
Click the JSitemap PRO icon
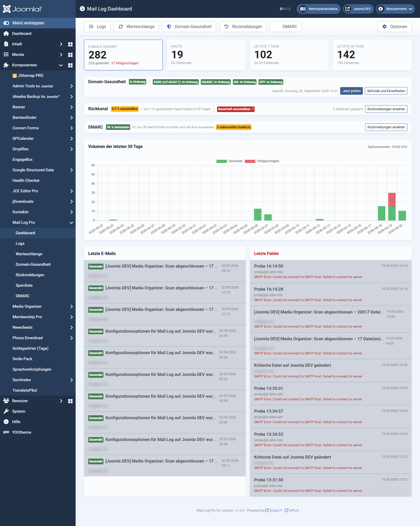pyautogui.click(x=15, y=76)
